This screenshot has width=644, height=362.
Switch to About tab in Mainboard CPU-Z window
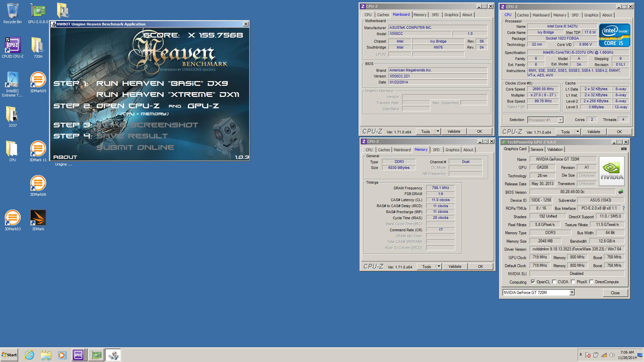point(467,15)
